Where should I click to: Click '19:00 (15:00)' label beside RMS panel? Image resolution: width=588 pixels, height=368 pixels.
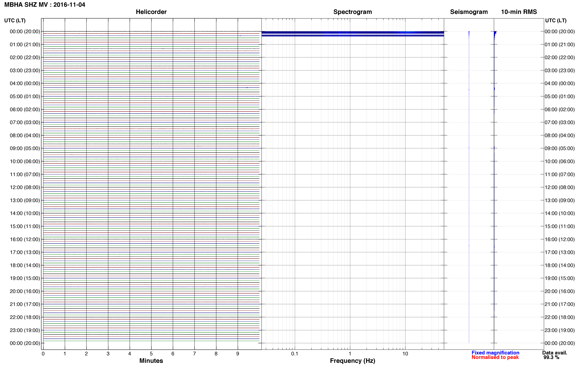[x=560, y=278]
